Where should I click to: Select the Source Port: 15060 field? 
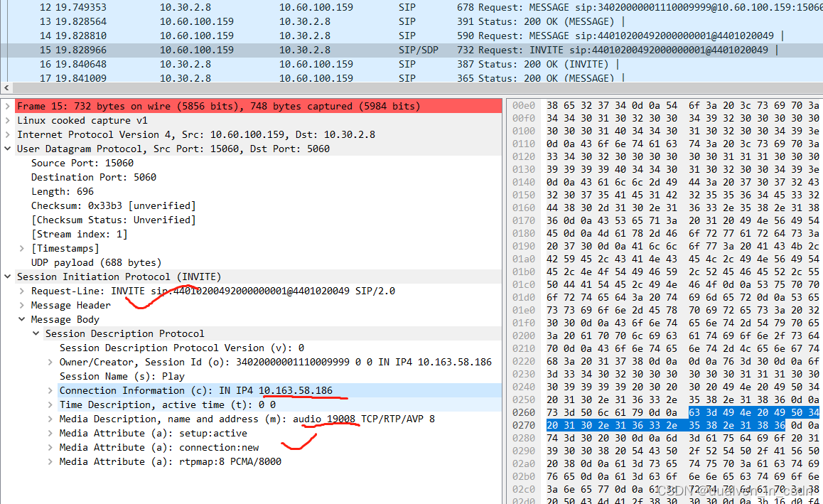(x=82, y=163)
